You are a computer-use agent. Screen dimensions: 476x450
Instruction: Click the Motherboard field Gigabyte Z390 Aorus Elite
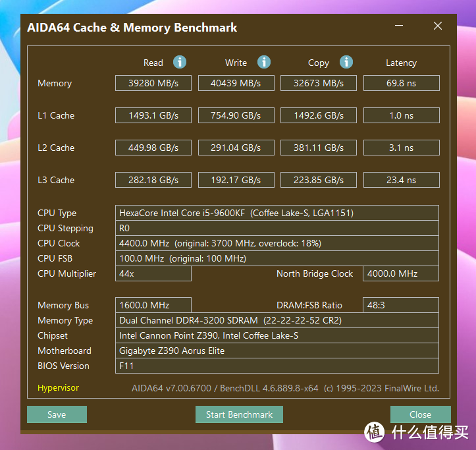coord(277,351)
